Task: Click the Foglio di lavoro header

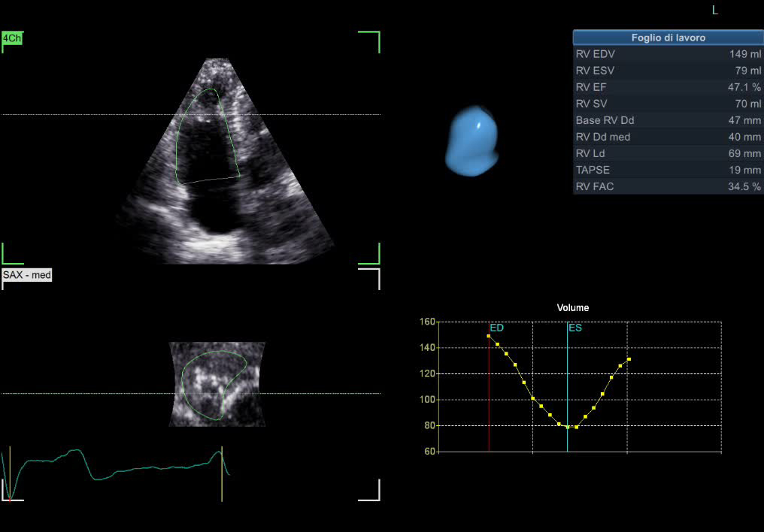Action: point(668,38)
